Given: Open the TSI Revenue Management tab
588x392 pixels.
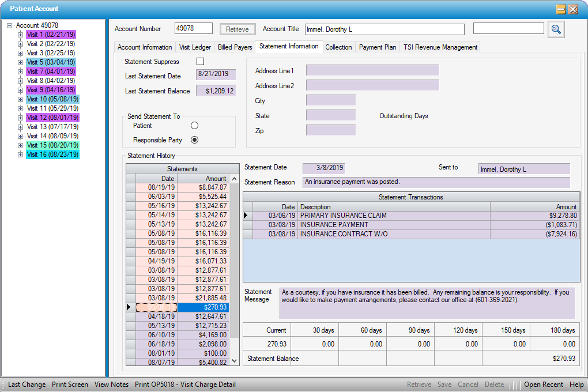Looking at the screenshot, I should [x=440, y=47].
